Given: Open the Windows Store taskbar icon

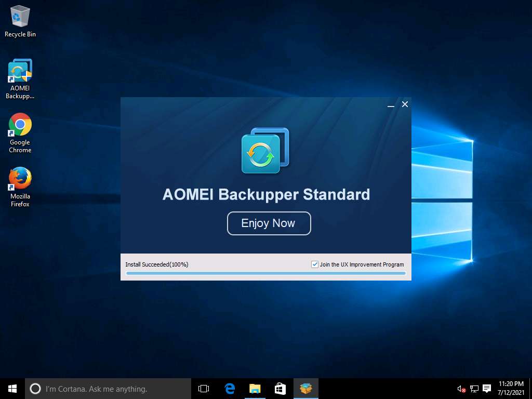Looking at the screenshot, I should [x=280, y=389].
